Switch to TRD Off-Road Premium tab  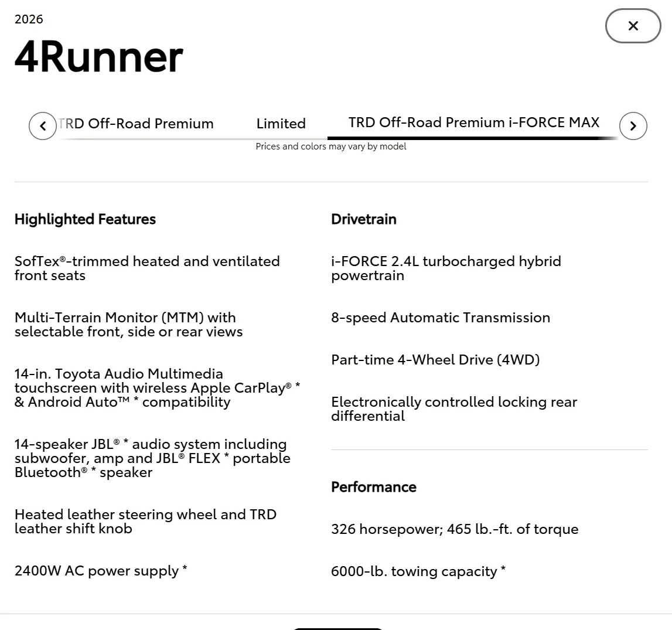(x=135, y=124)
